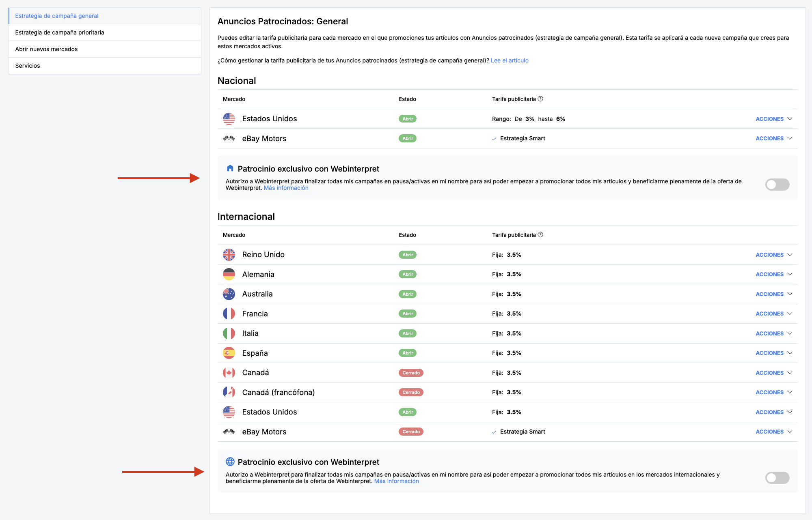Click the Francia flag icon
The height and width of the screenshot is (520, 812).
229,314
